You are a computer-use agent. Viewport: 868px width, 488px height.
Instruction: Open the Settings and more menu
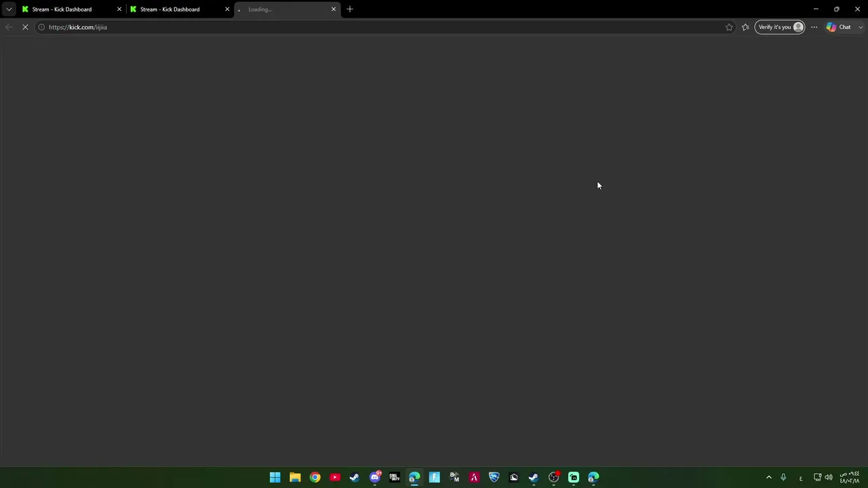(x=814, y=27)
